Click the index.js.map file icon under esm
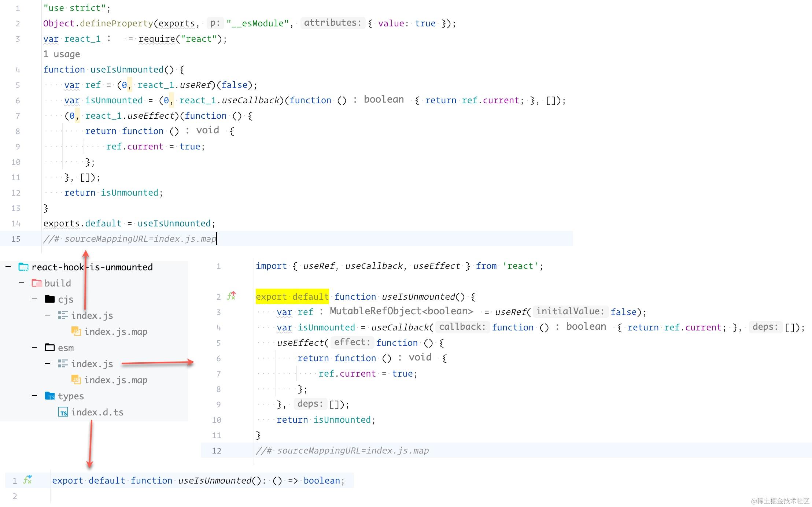The height and width of the screenshot is (507, 812). pos(76,380)
